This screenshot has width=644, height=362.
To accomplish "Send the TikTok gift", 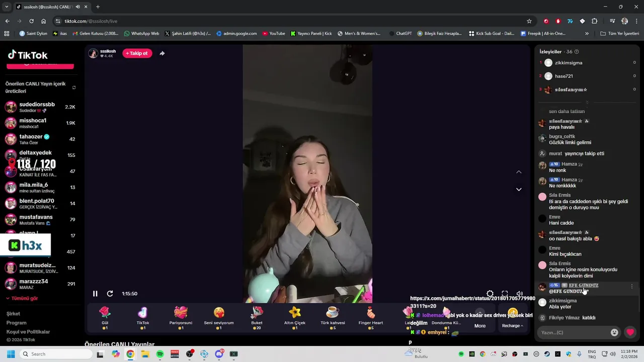I will click(143, 318).
